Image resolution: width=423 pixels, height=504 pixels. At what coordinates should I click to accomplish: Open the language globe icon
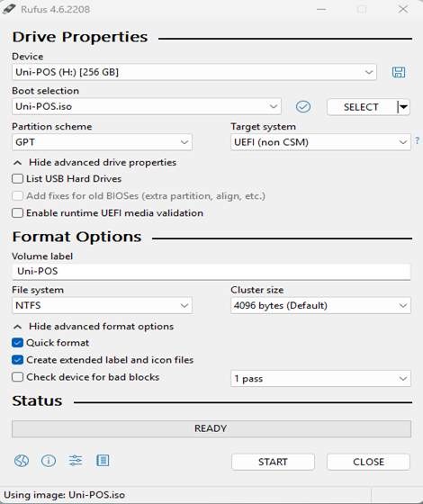pyautogui.click(x=22, y=461)
